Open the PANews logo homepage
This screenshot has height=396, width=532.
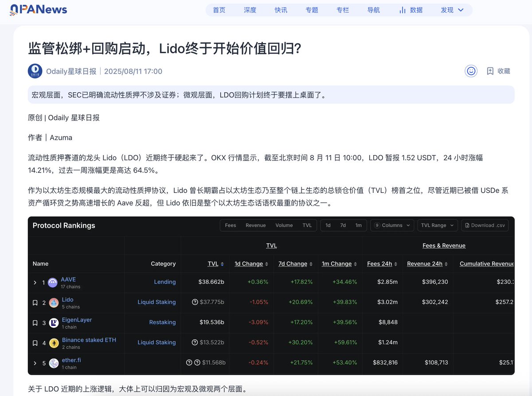tap(39, 10)
